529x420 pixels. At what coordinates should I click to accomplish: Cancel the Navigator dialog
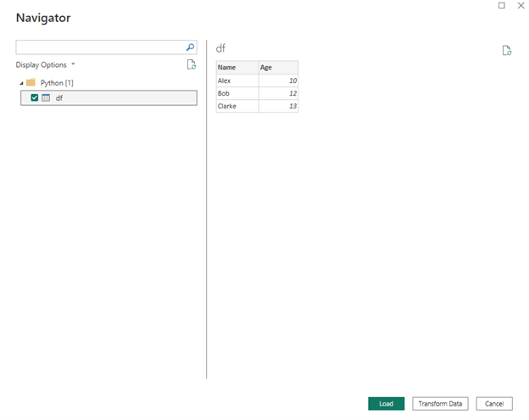click(494, 404)
